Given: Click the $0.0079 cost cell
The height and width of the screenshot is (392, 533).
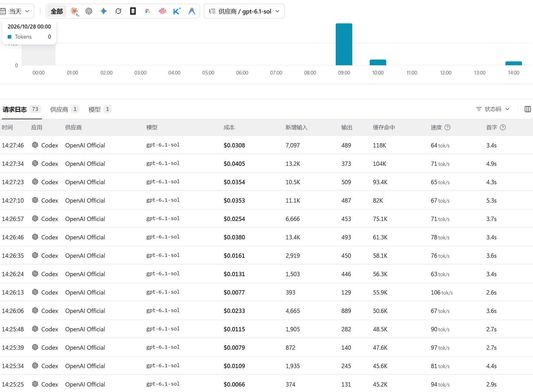Looking at the screenshot, I should (x=234, y=348).
